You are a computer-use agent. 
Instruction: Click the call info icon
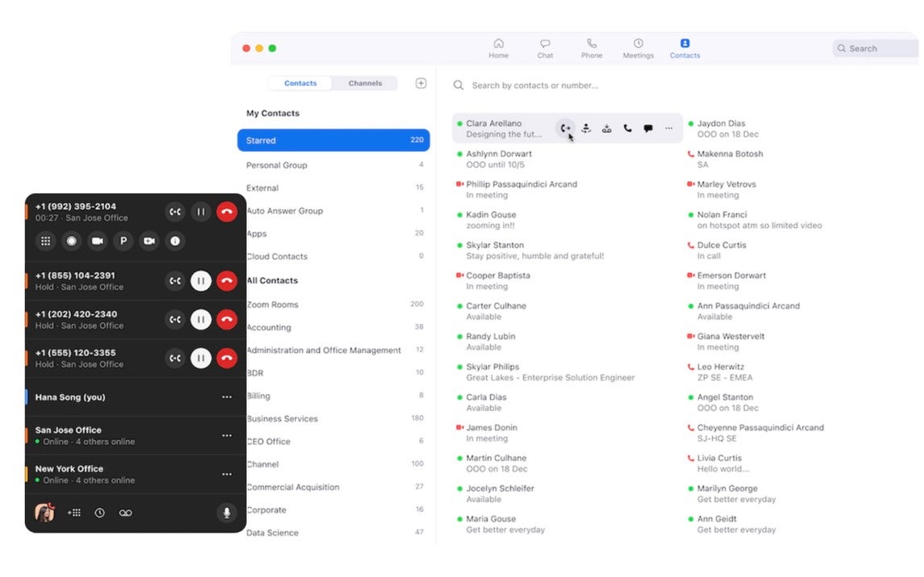click(x=175, y=241)
